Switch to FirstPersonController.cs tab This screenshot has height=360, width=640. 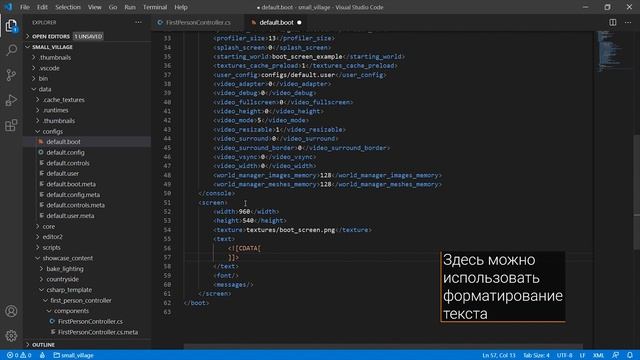click(x=198, y=22)
